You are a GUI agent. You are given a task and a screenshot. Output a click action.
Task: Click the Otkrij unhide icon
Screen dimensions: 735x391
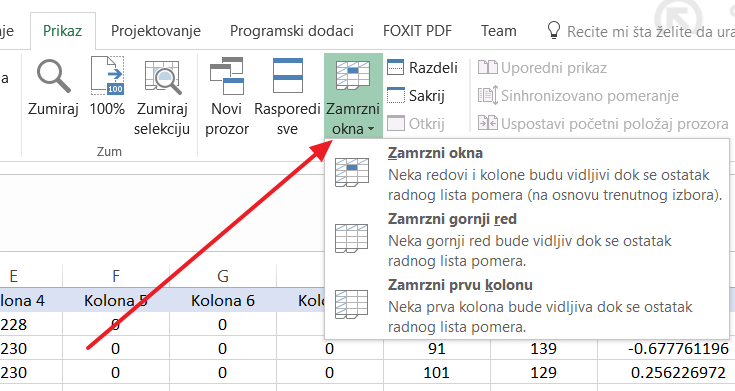396,123
